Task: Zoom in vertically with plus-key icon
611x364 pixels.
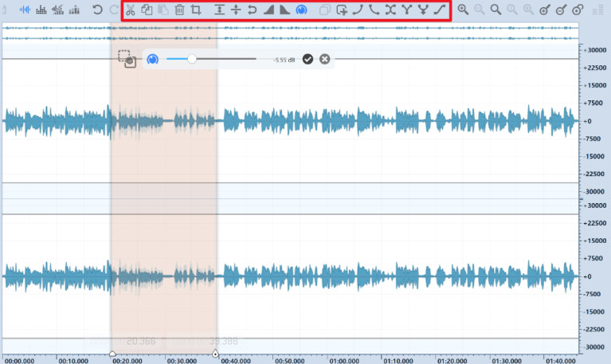Action: tap(545, 10)
